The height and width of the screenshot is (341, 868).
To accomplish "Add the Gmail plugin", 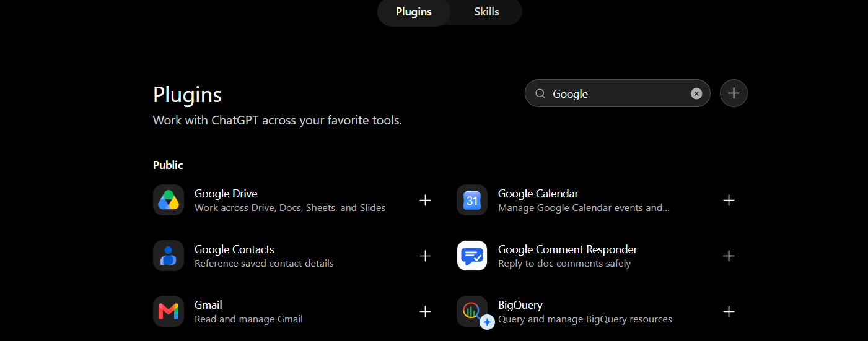I will pyautogui.click(x=425, y=311).
